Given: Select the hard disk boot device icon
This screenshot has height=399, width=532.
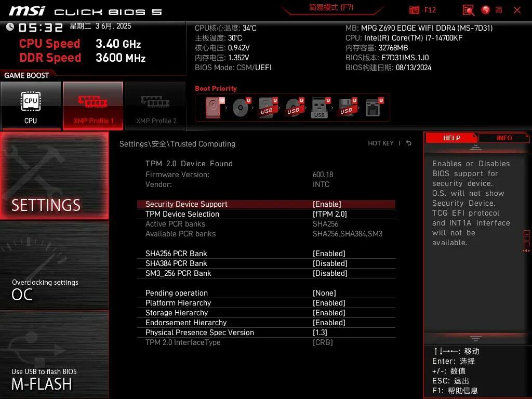Looking at the screenshot, I should (215, 108).
